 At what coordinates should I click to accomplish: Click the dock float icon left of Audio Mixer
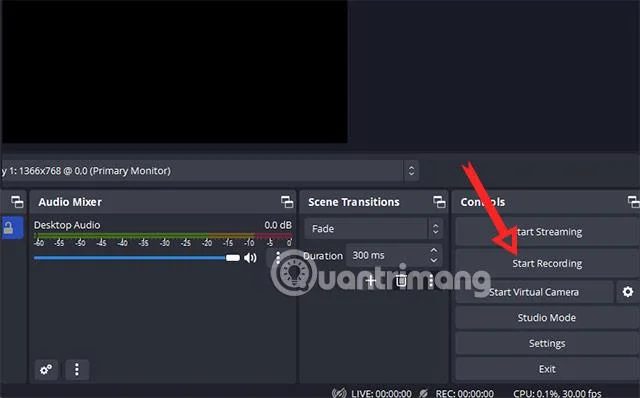[17, 202]
